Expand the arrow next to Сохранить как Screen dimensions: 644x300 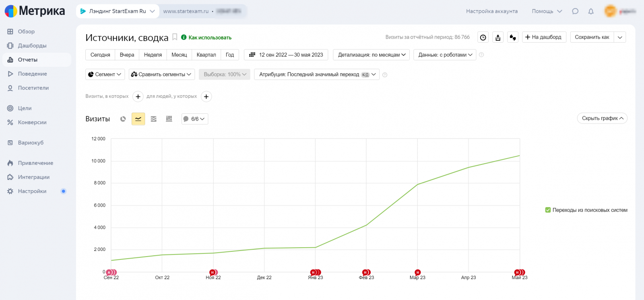pos(620,37)
